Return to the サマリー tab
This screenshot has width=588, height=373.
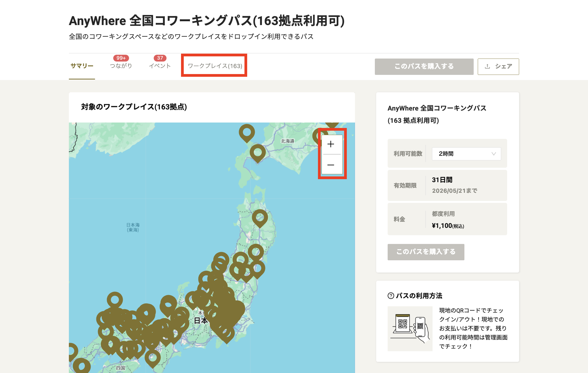click(82, 66)
